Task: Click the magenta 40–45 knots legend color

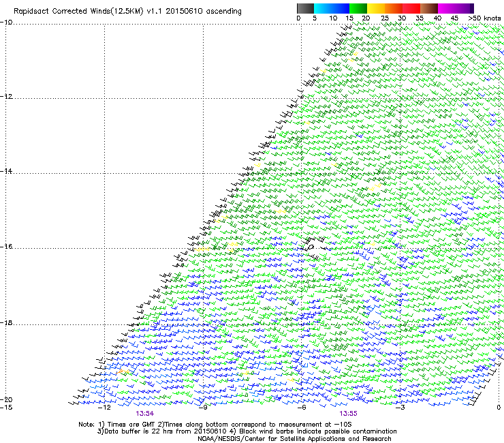Action: [x=447, y=8]
